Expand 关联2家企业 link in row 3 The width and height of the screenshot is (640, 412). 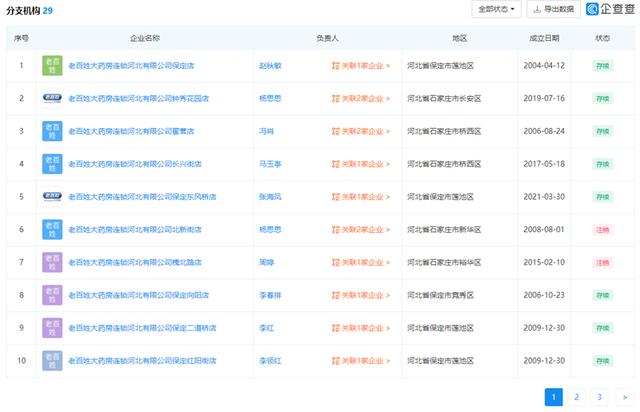coord(361,131)
